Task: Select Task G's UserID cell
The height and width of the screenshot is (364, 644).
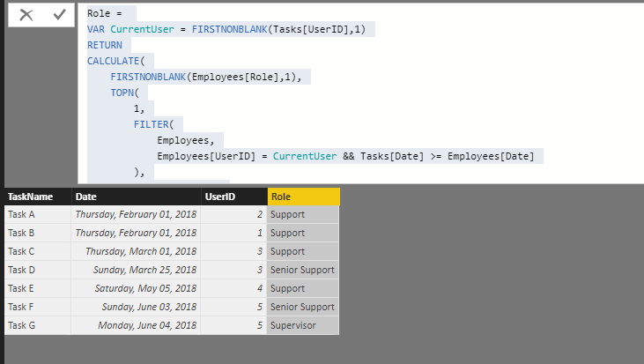Action: coord(234,325)
